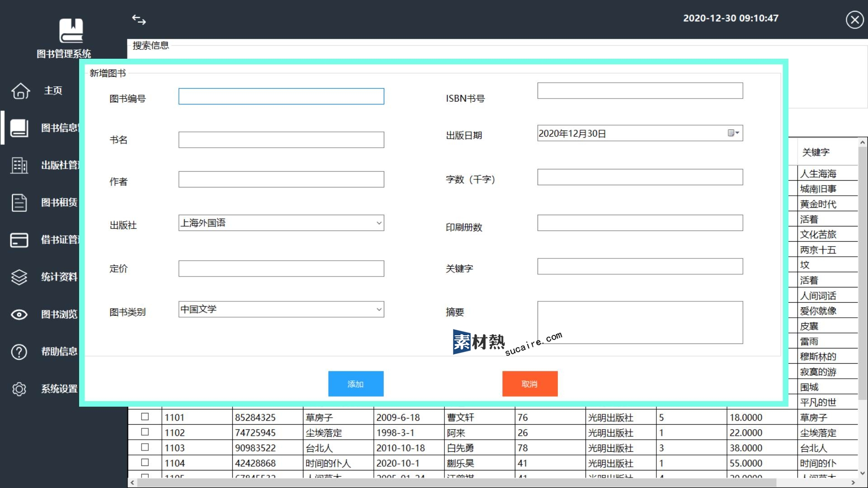The width and height of the screenshot is (868, 488).
Task: Select keyword cell 文化苦旅
Action: click(x=827, y=235)
